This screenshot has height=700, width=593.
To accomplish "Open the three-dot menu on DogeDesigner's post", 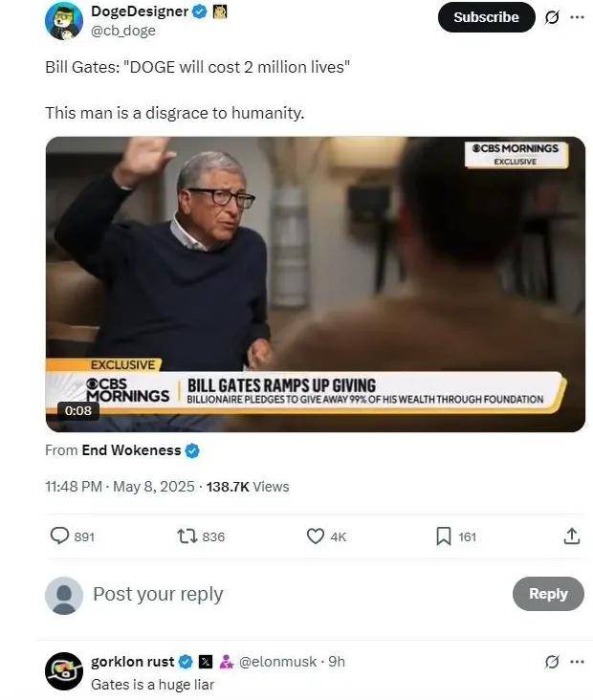I will (x=577, y=17).
